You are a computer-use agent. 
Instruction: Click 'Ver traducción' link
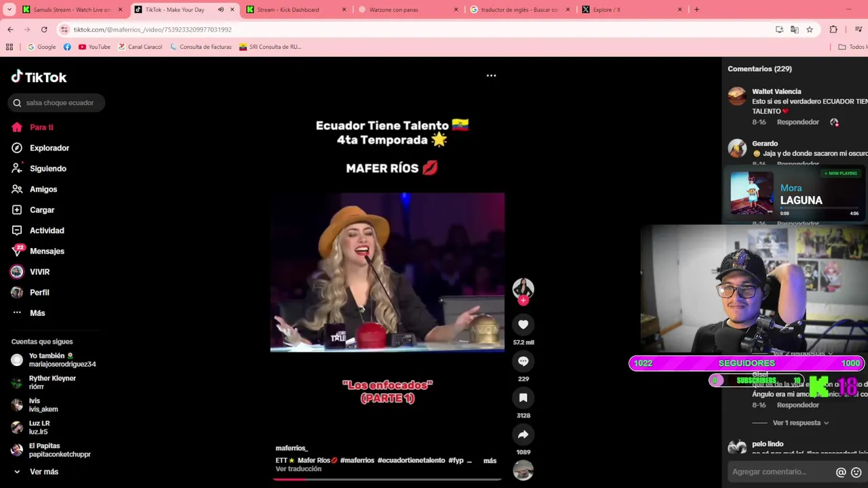click(x=298, y=469)
